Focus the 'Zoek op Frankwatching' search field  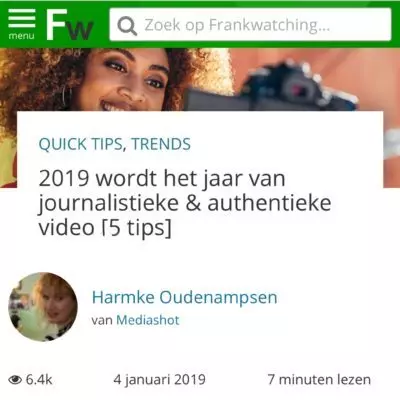pyautogui.click(x=250, y=25)
